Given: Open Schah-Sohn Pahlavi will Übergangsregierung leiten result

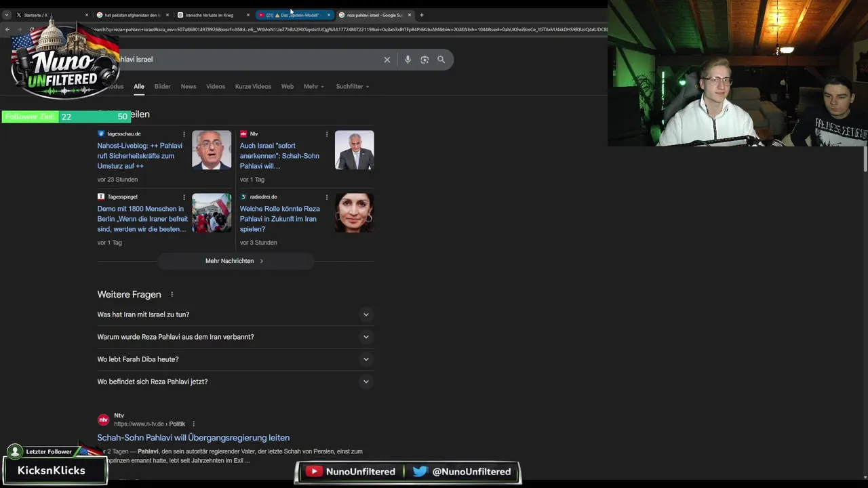Looking at the screenshot, I should (193, 438).
